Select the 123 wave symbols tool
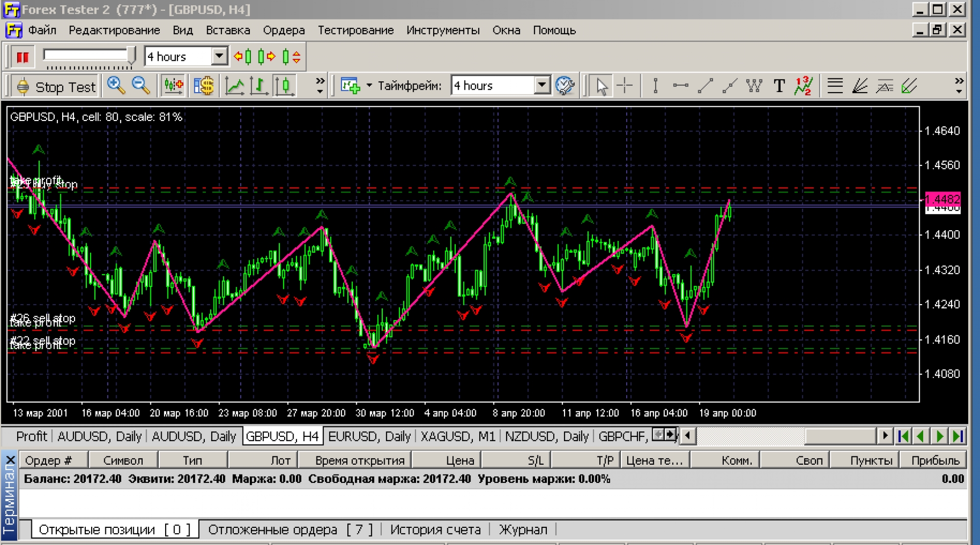The height and width of the screenshot is (545, 980). click(x=804, y=86)
